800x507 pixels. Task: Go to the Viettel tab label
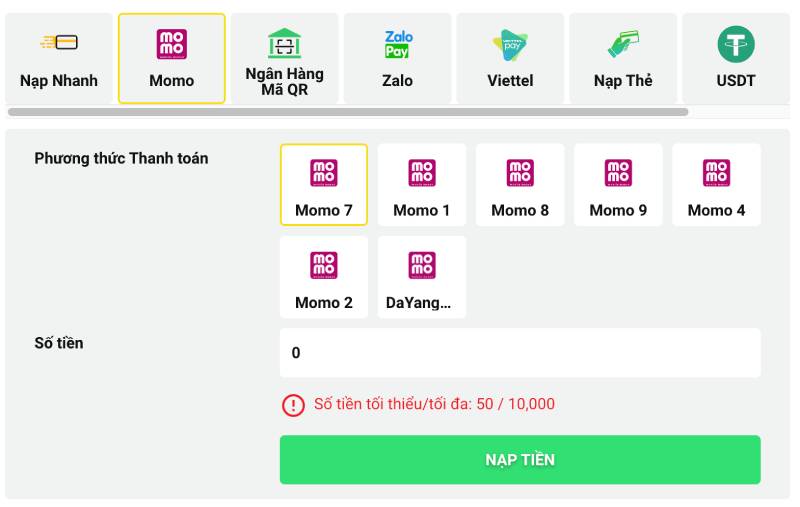tap(510, 81)
